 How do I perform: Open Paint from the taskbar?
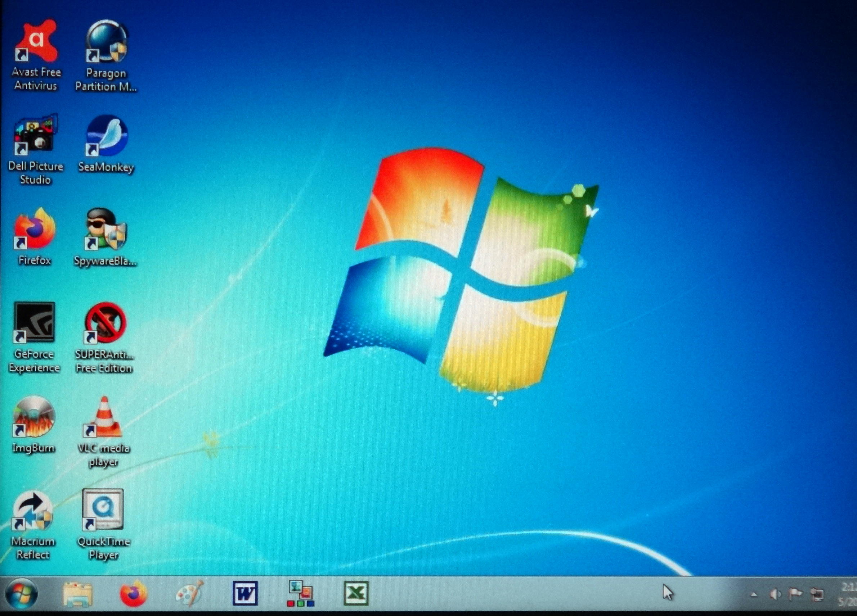tap(190, 594)
